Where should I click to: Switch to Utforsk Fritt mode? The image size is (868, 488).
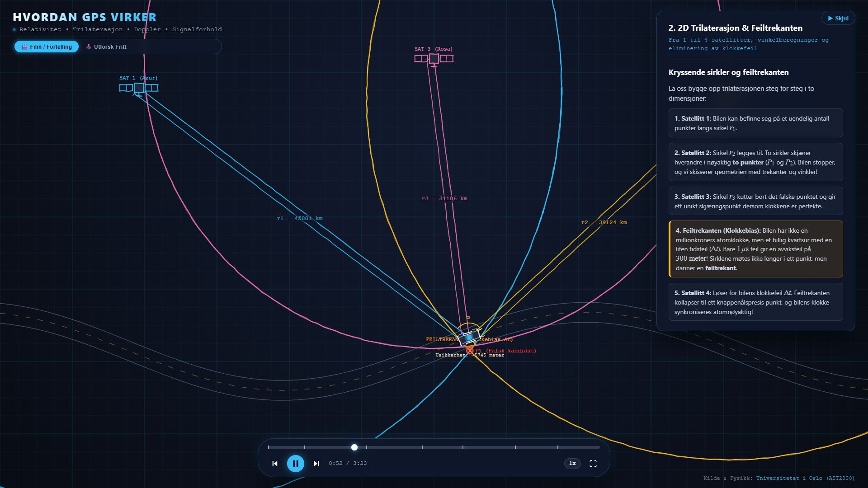106,47
